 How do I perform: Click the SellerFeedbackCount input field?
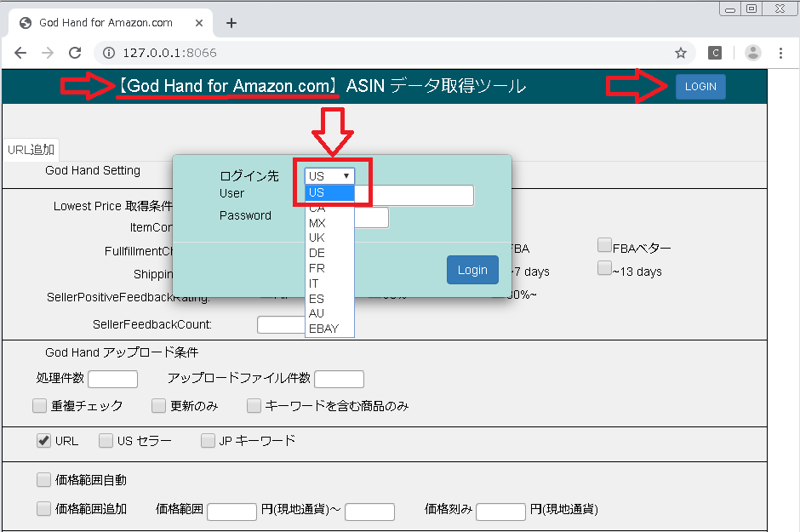pos(281,325)
